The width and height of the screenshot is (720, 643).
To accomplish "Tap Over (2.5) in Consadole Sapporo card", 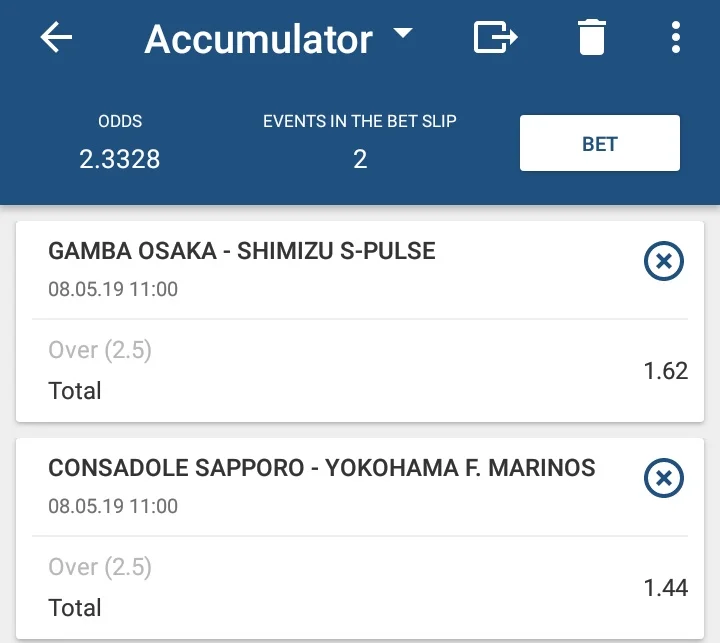I will pyautogui.click(x=100, y=568).
